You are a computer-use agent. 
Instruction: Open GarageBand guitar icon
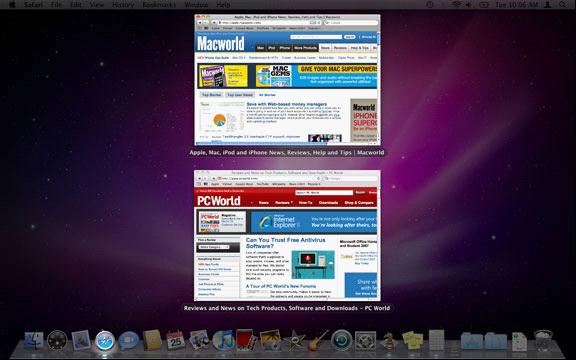[318, 340]
